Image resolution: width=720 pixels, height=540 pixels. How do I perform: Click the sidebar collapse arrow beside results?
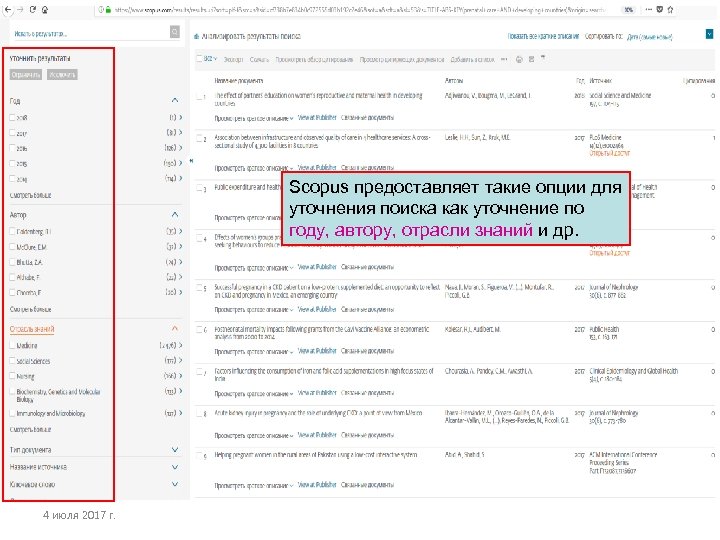(191, 161)
